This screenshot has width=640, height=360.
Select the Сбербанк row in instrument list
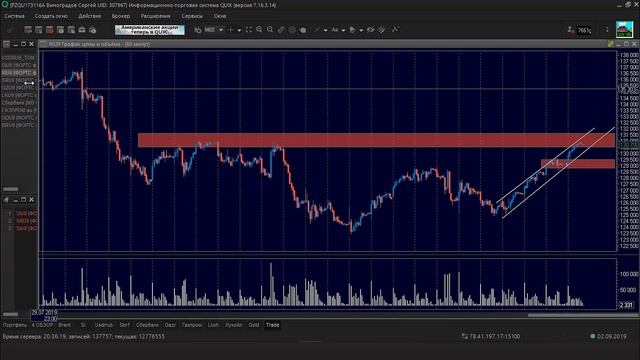[18, 103]
